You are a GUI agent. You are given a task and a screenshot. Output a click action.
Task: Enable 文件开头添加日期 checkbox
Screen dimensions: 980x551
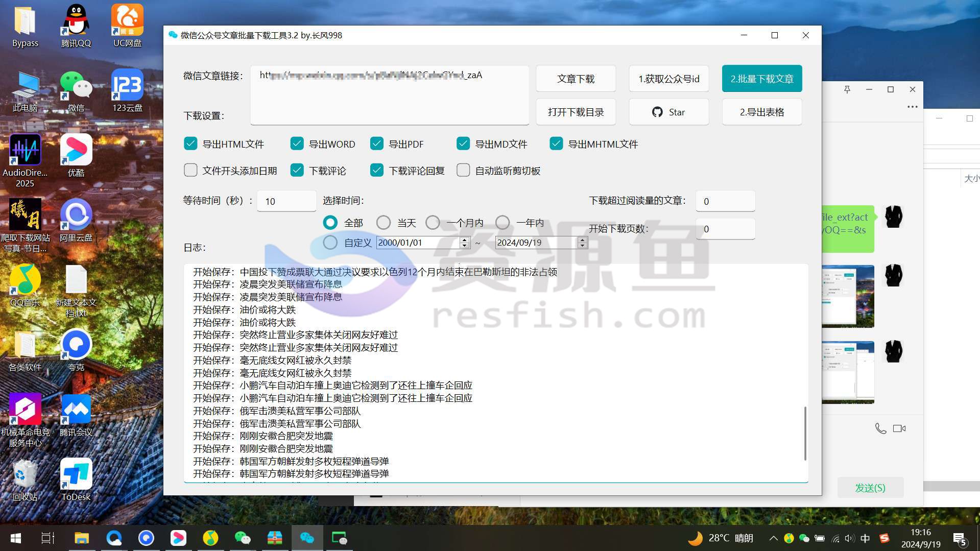190,171
